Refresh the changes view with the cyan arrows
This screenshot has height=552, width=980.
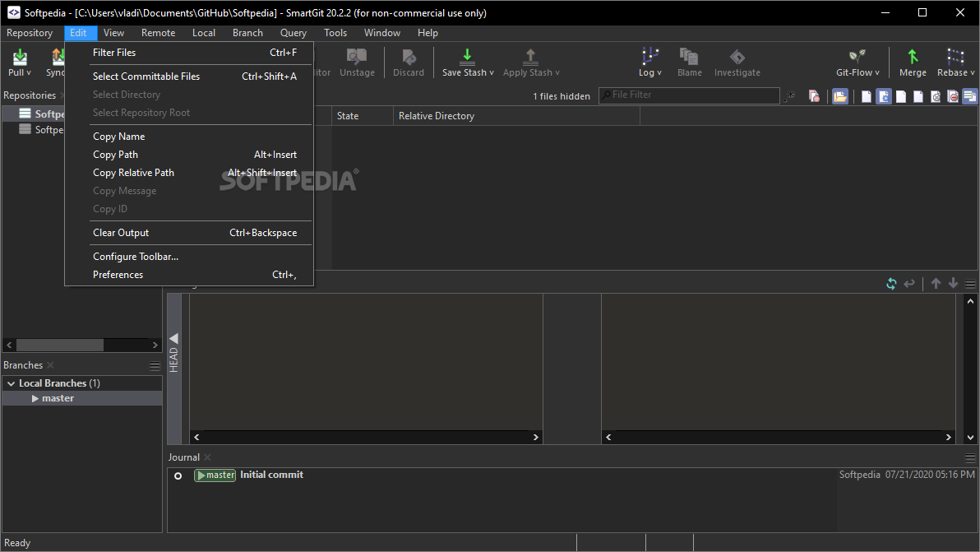[x=891, y=284]
